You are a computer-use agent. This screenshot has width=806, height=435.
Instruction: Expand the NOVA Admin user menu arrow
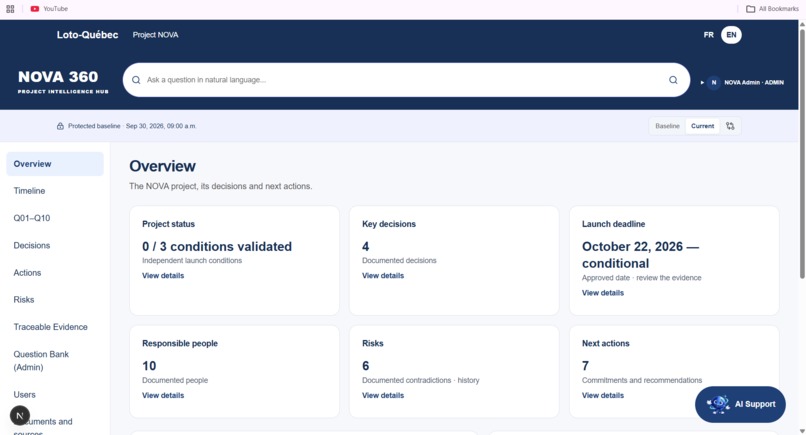point(702,82)
